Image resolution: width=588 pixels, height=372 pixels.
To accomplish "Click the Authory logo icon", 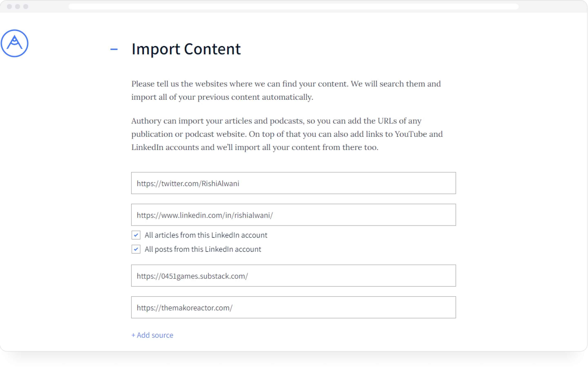I will click(x=14, y=43).
